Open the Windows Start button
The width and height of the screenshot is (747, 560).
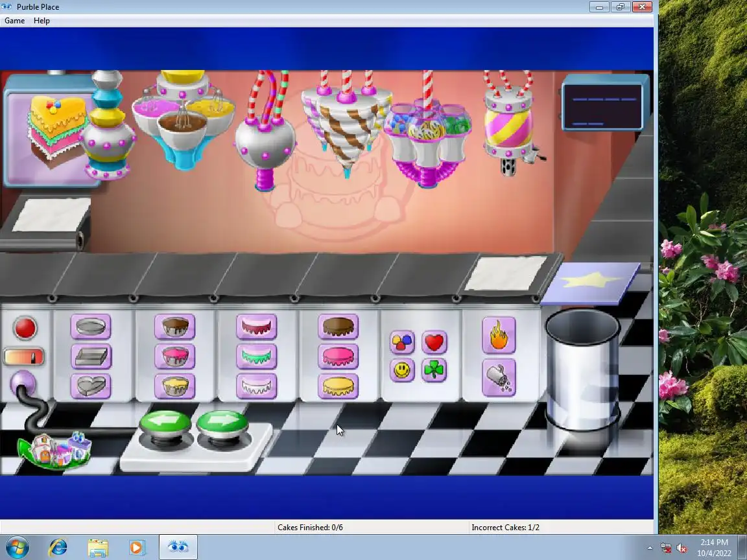tap(17, 547)
